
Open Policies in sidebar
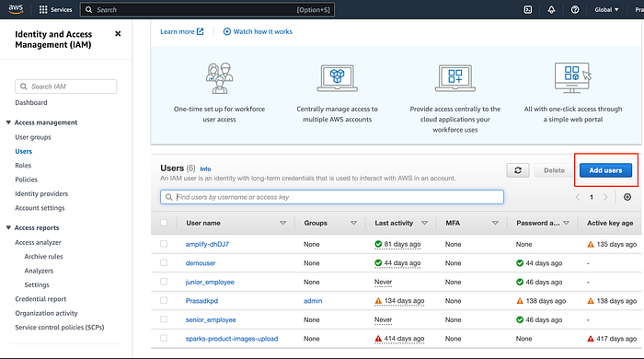27,179
